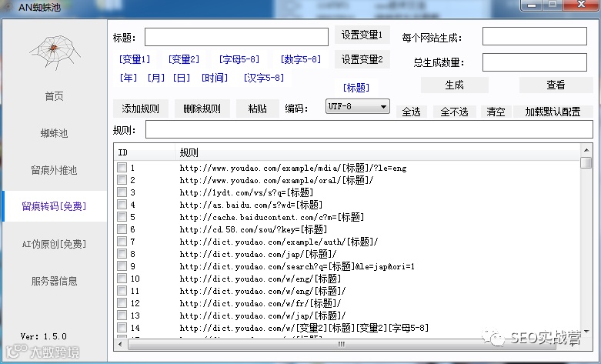The height and width of the screenshot is (364, 601).
Task: Open the 蜘蛛池 sidebar item
Action: (54, 133)
